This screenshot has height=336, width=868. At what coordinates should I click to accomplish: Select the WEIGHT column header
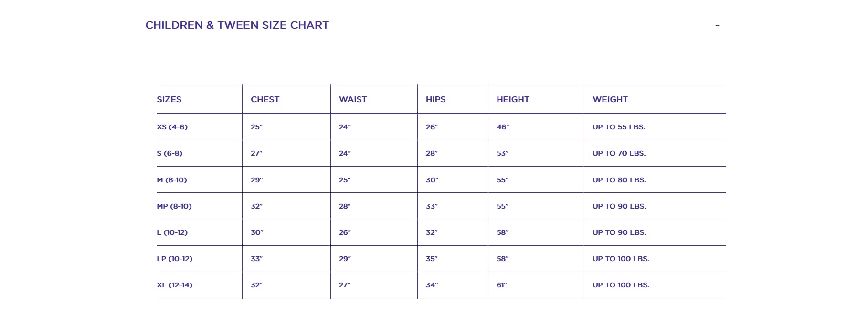tap(610, 99)
